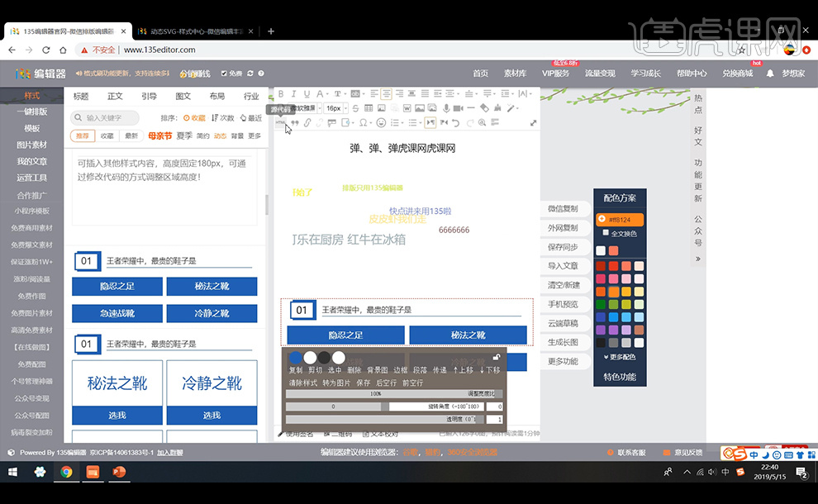Insert video using camera icon
818x504 pixels.
[458, 108]
